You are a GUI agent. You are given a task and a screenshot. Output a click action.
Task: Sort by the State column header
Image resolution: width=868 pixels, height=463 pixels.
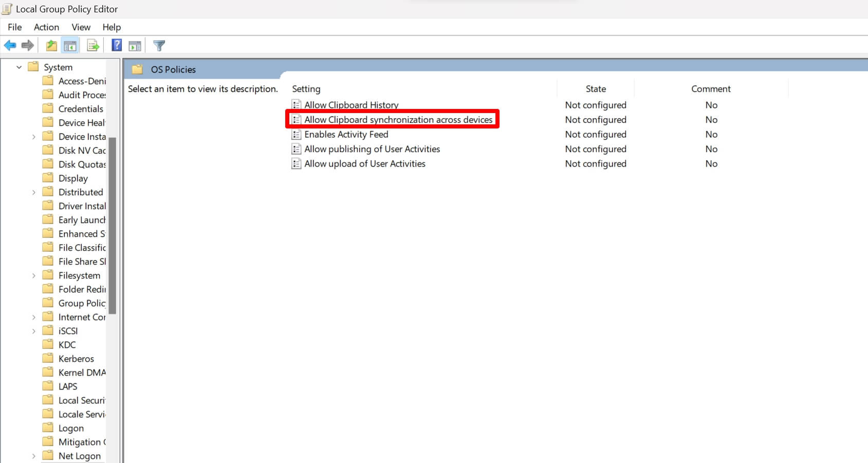[x=596, y=89]
